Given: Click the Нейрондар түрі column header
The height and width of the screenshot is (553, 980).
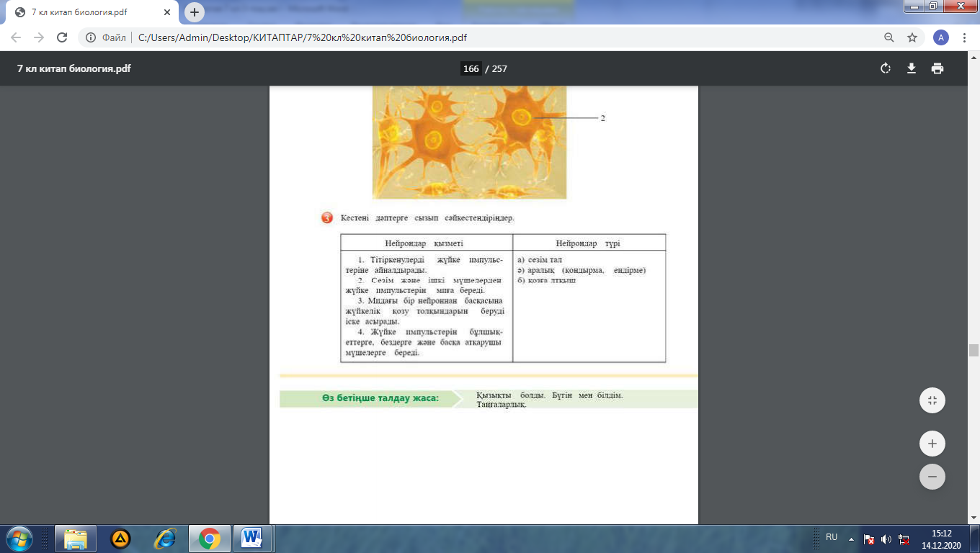Looking at the screenshot, I should click(x=589, y=243).
